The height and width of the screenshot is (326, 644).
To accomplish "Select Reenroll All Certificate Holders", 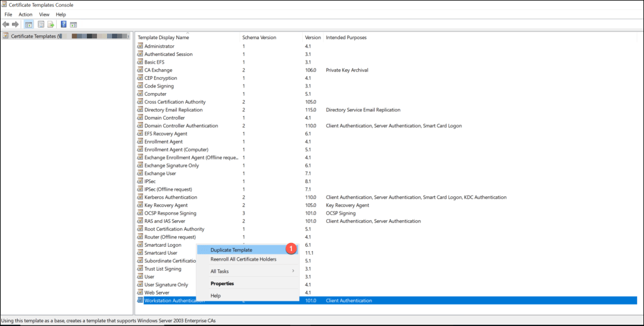I will 243,259.
